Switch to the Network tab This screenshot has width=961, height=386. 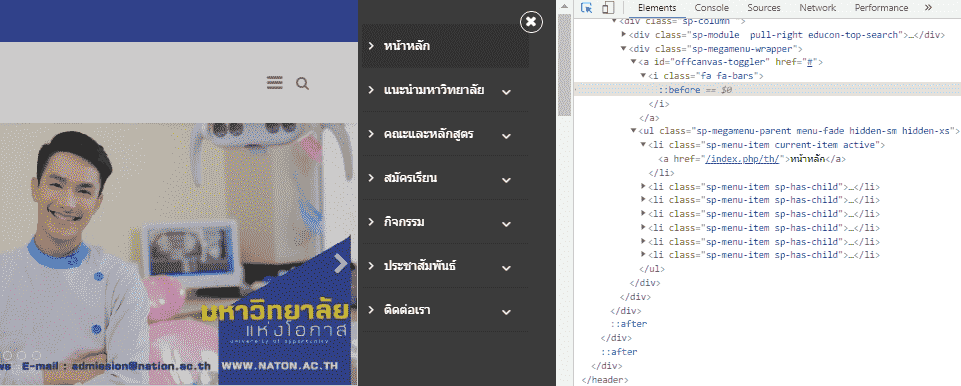(x=818, y=8)
